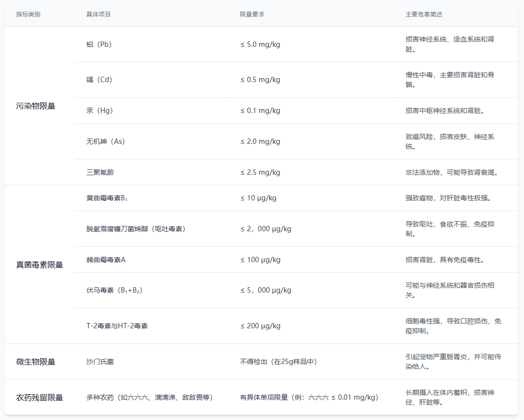Select the 汞（Hg）limit value ≤ 0.1 mg/kg
Viewport: 524px width, 420px height.
[260, 111]
